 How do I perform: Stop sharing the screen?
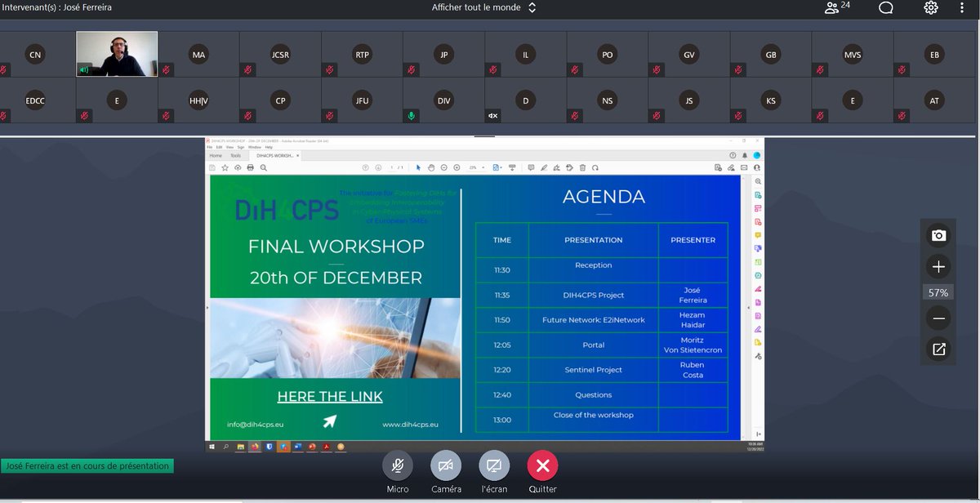(x=493, y=465)
